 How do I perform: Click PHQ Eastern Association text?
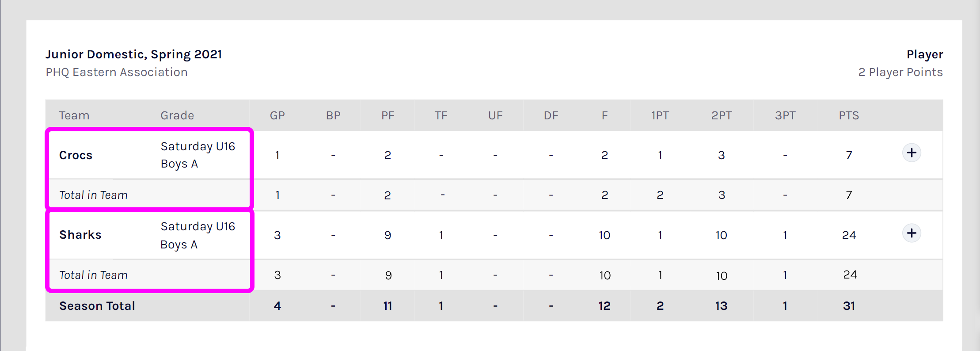[x=116, y=72]
